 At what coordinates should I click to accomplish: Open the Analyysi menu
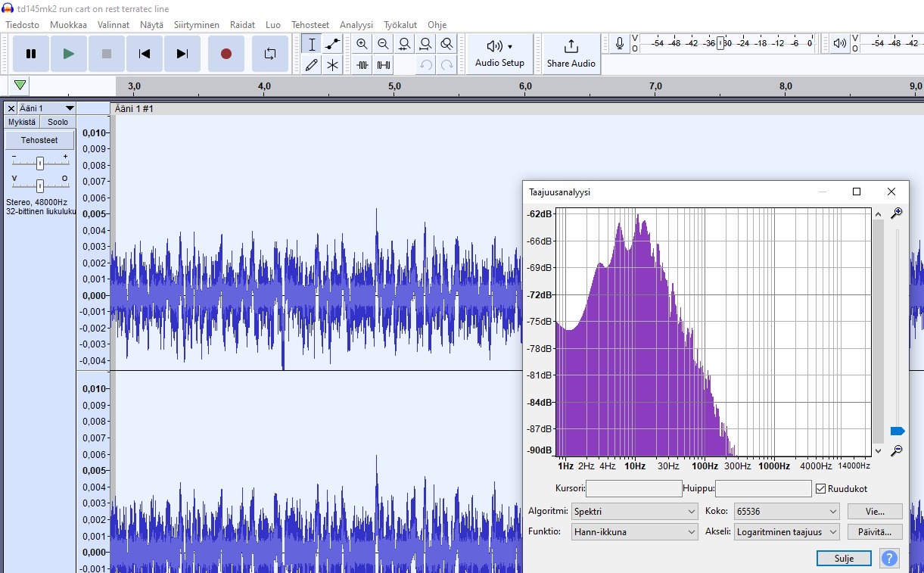[356, 25]
